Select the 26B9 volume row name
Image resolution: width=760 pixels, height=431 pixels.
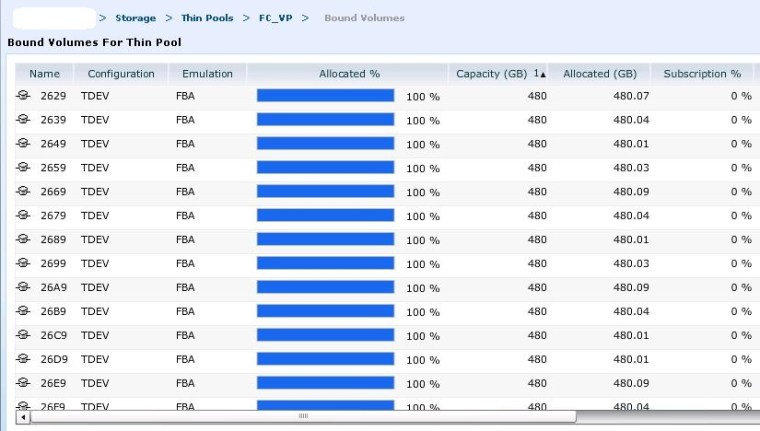pos(53,311)
